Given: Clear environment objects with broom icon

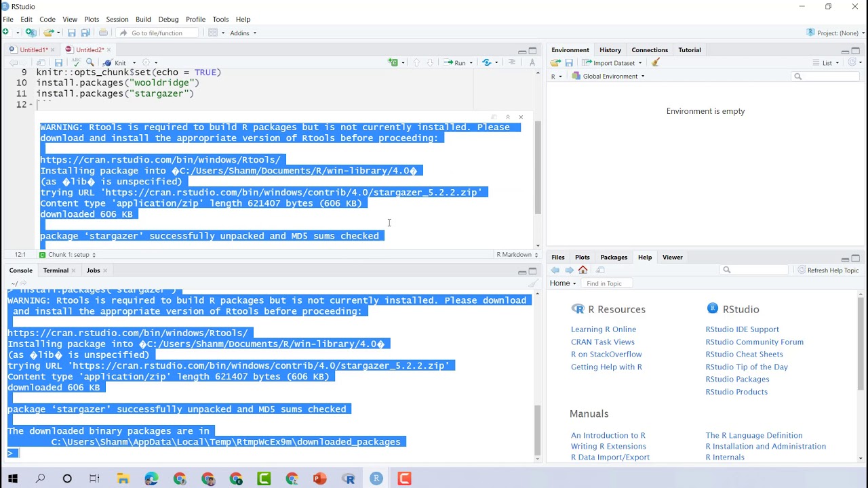Looking at the screenshot, I should point(656,62).
